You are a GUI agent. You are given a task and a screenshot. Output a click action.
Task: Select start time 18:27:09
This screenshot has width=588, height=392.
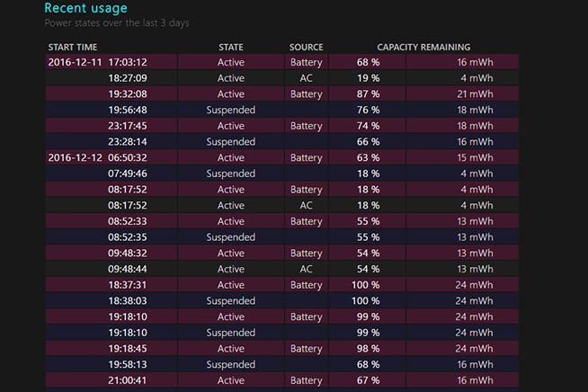pyautogui.click(x=128, y=78)
